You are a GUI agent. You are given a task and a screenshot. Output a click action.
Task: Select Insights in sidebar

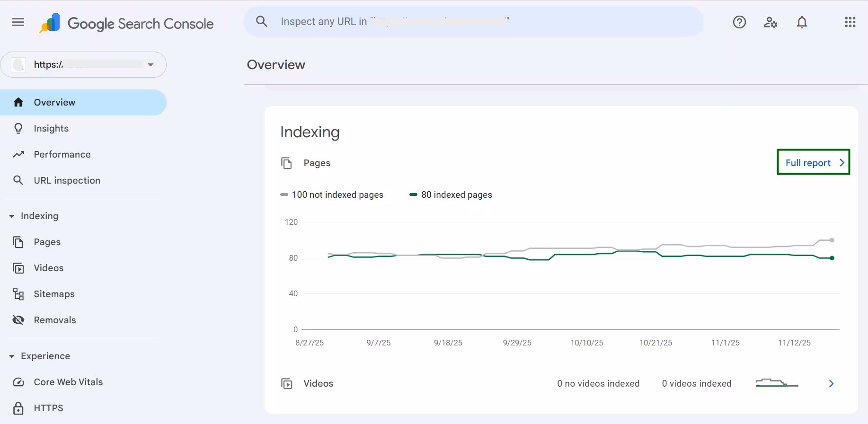coord(83,128)
